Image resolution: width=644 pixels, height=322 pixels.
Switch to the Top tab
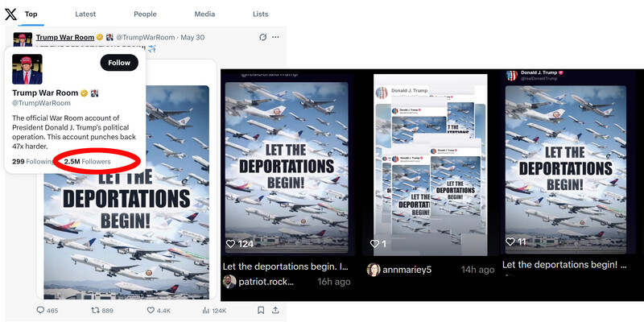(x=31, y=14)
